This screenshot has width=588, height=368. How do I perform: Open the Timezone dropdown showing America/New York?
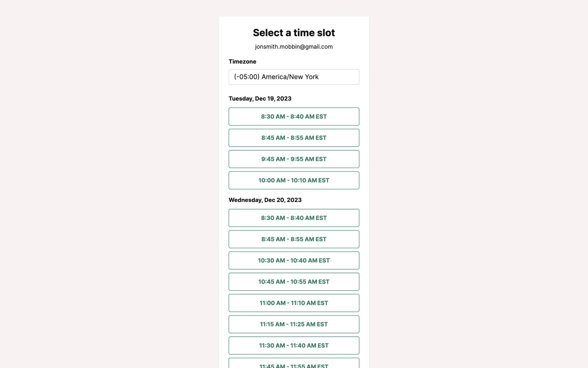(294, 77)
